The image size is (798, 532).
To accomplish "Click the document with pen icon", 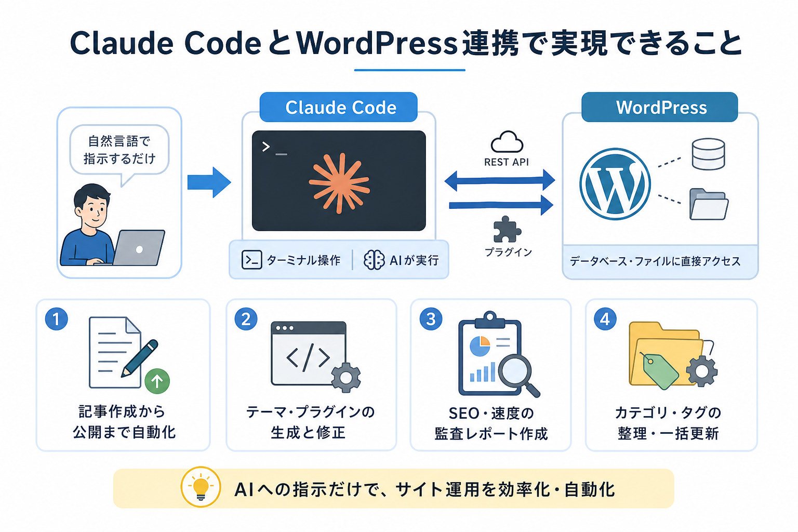I will [124, 352].
